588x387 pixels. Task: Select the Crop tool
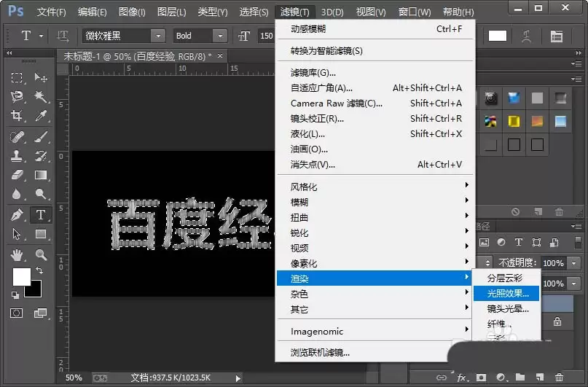tap(17, 115)
